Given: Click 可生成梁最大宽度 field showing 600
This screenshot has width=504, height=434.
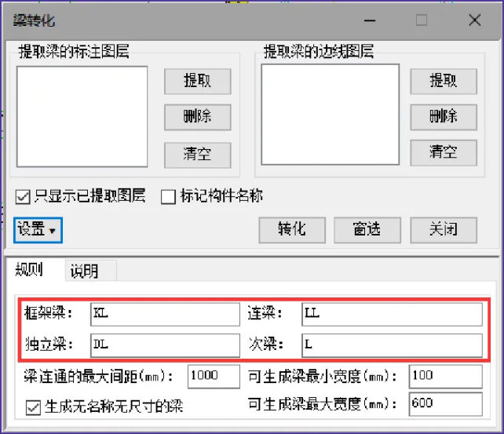Looking at the screenshot, I should click(444, 404).
